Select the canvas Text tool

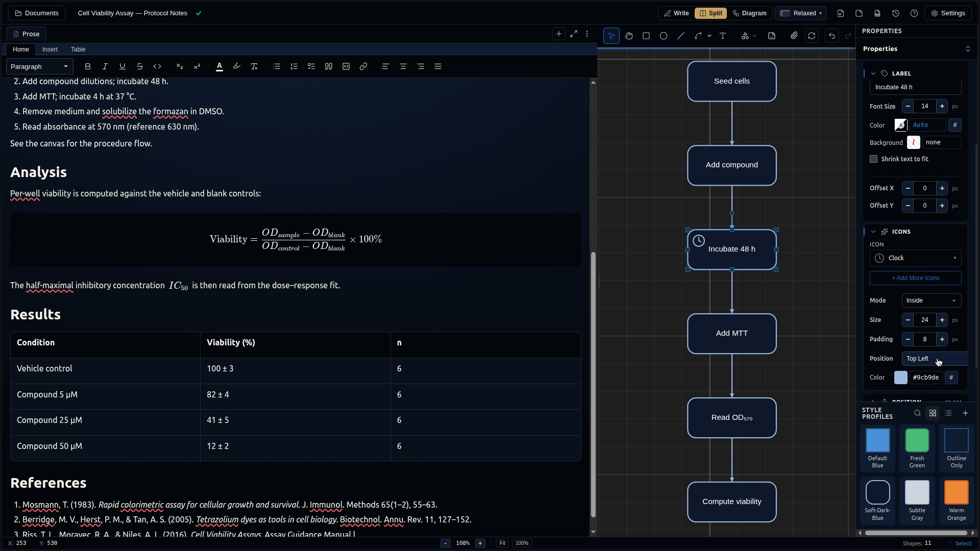tap(723, 36)
